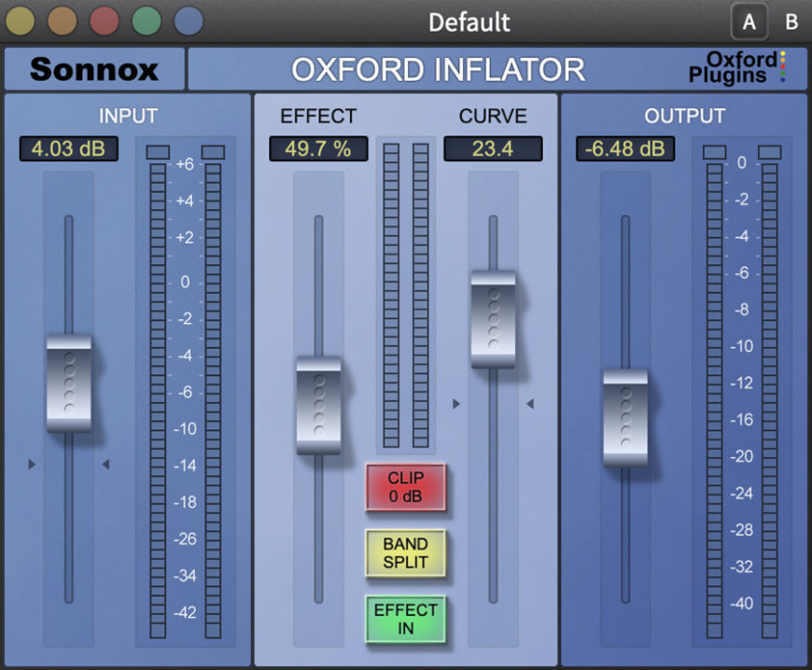Click the Output fader handle
The height and width of the screenshot is (670, 812).
point(625,417)
